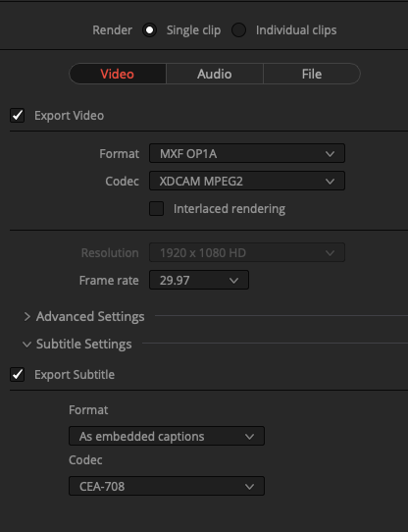
Task: Open the Codec dropdown showing XDCAM MPEG2
Action: (x=247, y=181)
